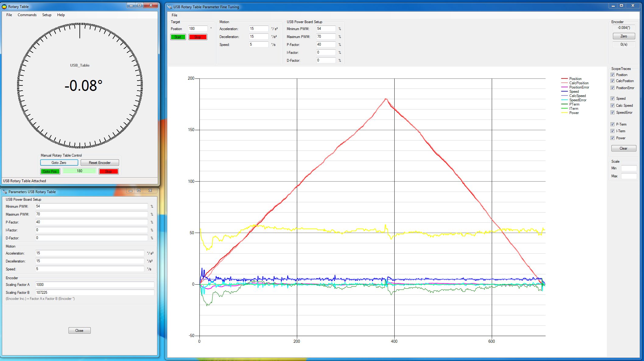The image size is (644, 361).
Task: Toggle the Power trace checkbox
Action: pyautogui.click(x=613, y=138)
